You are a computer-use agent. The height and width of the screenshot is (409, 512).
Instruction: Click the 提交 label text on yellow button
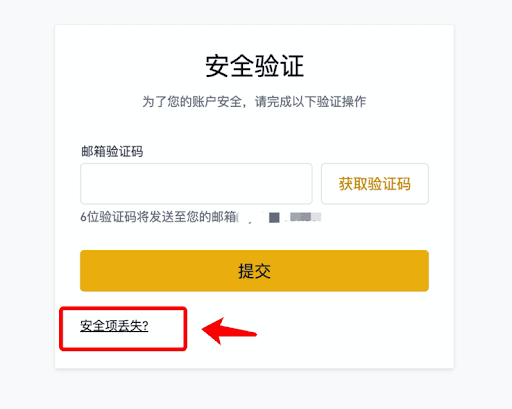coord(254,271)
